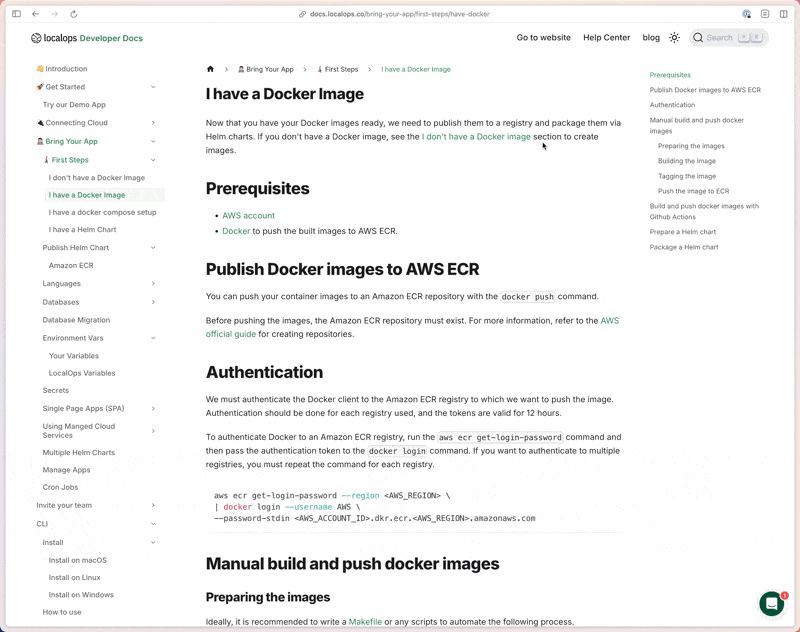This screenshot has width=800, height=632.
Task: Toggle the browser sidebar icon
Action: coord(16,14)
